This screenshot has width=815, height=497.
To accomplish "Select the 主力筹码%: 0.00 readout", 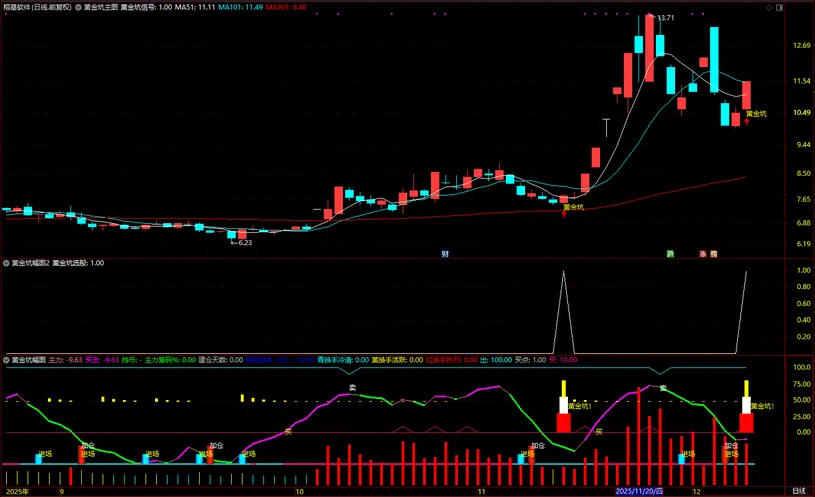I will click(170, 360).
